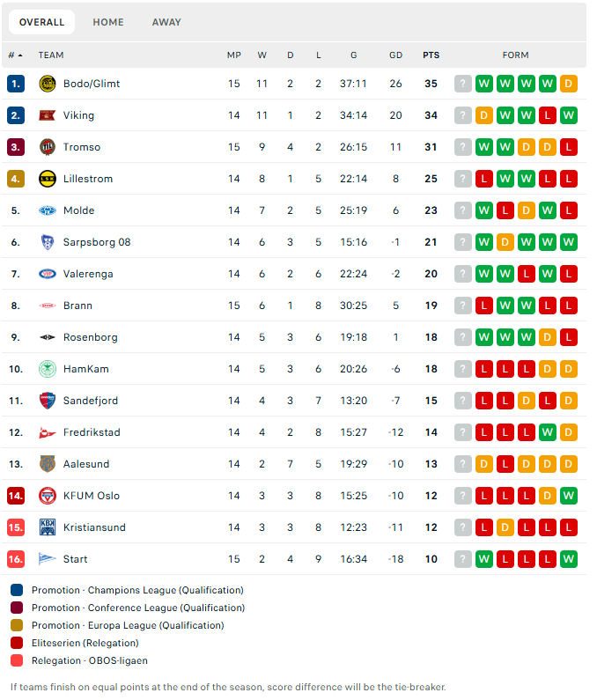Click the HamKam green crest
The width and height of the screenshot is (597, 700).
point(48,369)
